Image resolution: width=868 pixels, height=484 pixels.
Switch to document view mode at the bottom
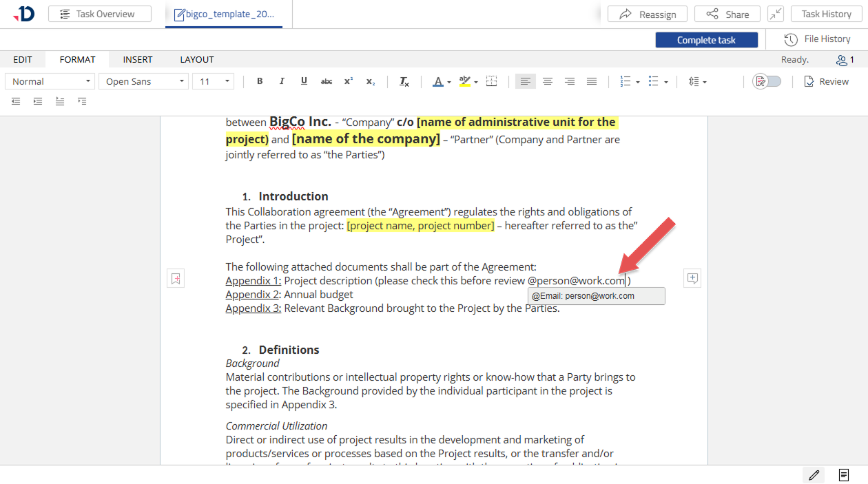843,475
